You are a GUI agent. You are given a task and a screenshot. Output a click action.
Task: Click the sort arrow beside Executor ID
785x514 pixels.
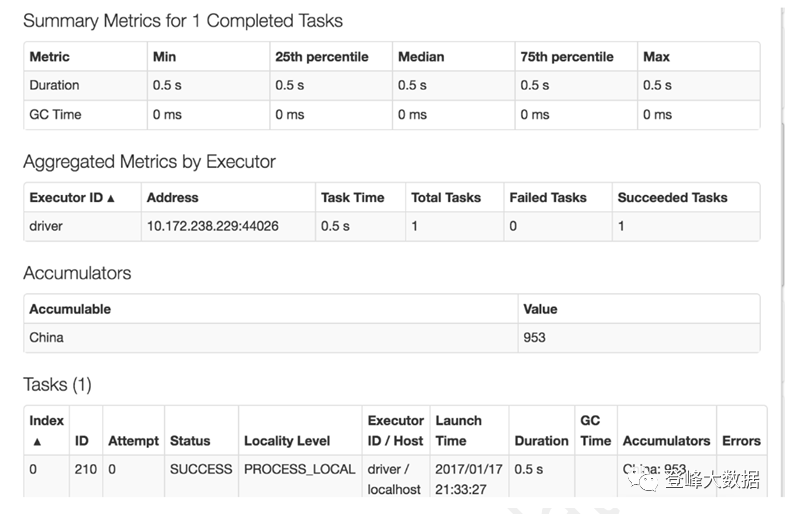111,199
